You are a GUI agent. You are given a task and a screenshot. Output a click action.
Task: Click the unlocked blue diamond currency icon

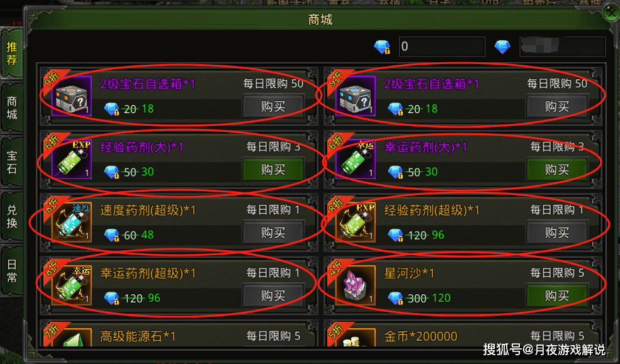coord(502,47)
